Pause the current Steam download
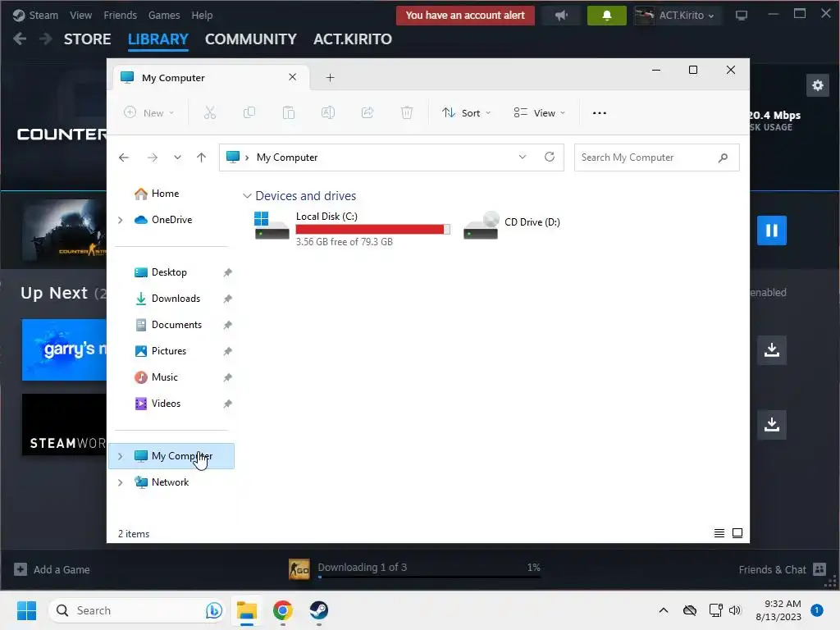This screenshot has width=840, height=630. pyautogui.click(x=772, y=231)
